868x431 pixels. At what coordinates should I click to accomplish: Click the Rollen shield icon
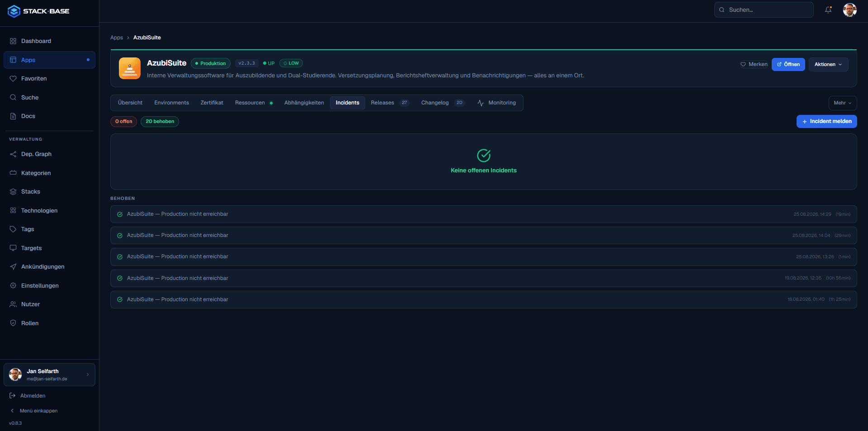click(x=13, y=323)
